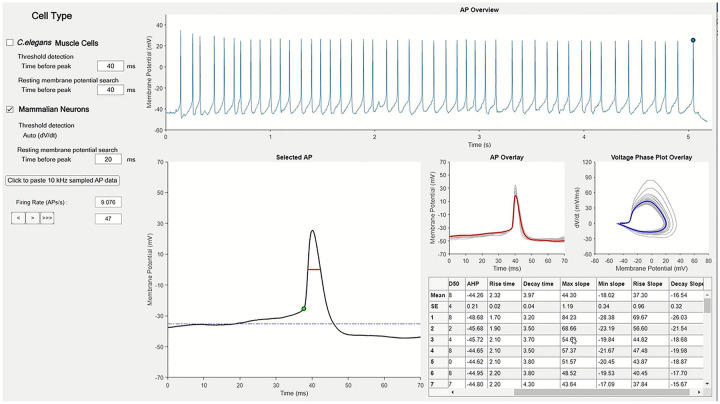Click row 3 Decay time cell 3.70
This screenshot has width=720, height=404.
(540, 340)
